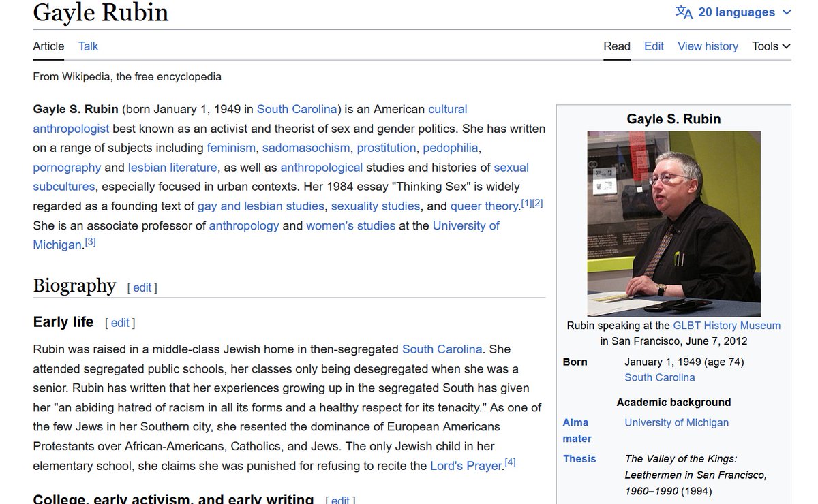Open the anthropology link
818x504 pixels.
point(244,225)
